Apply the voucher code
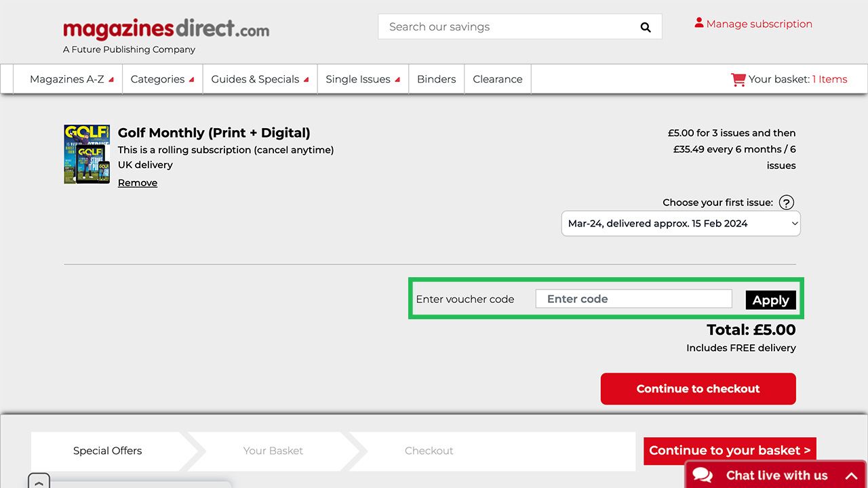This screenshot has width=868, height=488. point(771,300)
